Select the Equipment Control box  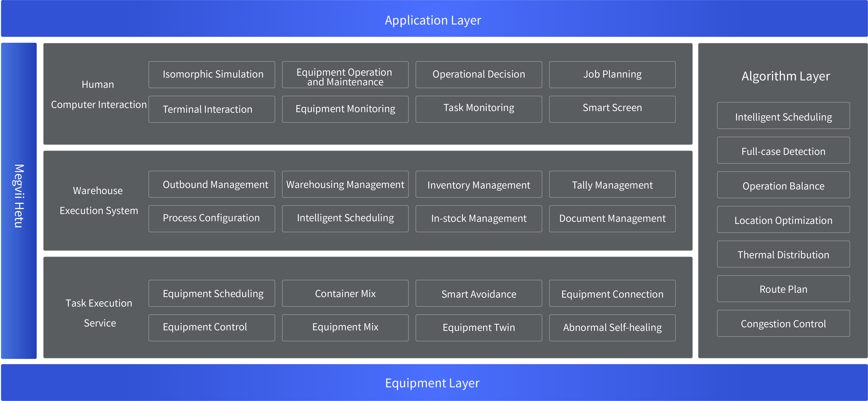(x=212, y=328)
